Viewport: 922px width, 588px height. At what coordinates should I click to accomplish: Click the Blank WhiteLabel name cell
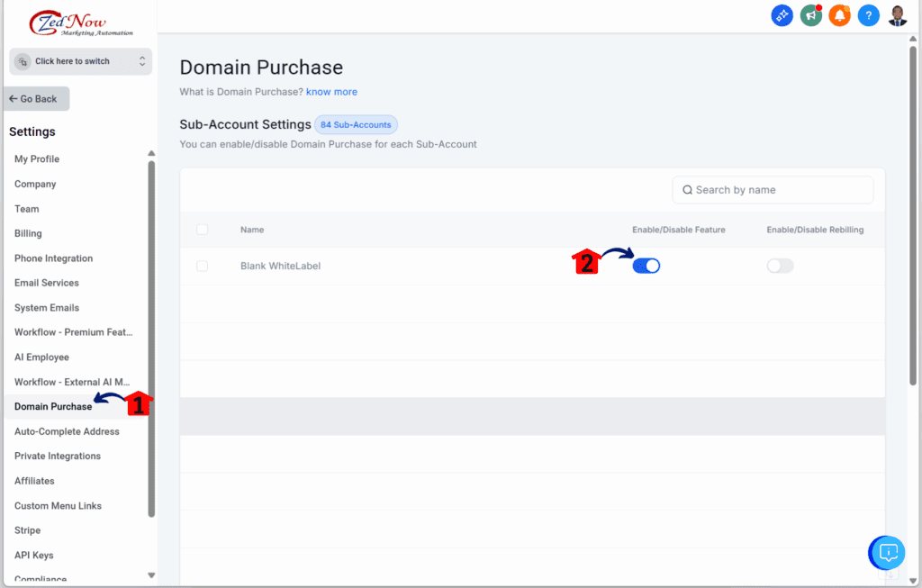(x=281, y=266)
